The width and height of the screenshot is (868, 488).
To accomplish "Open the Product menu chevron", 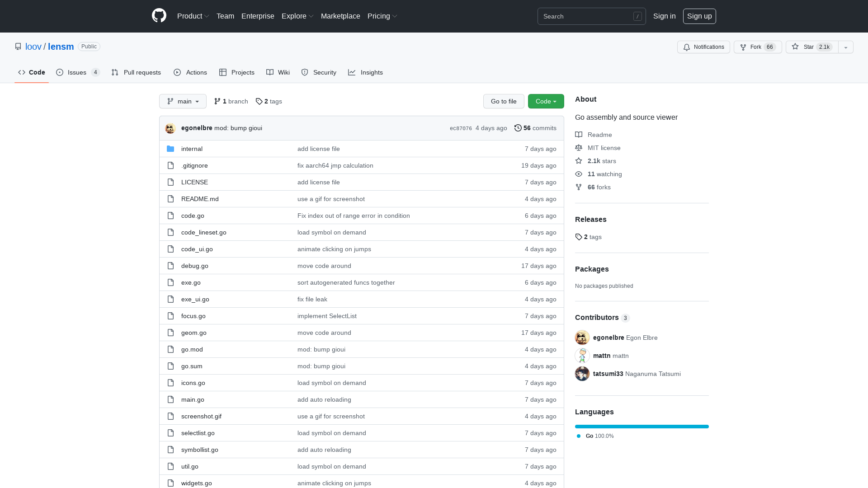I will (x=207, y=16).
